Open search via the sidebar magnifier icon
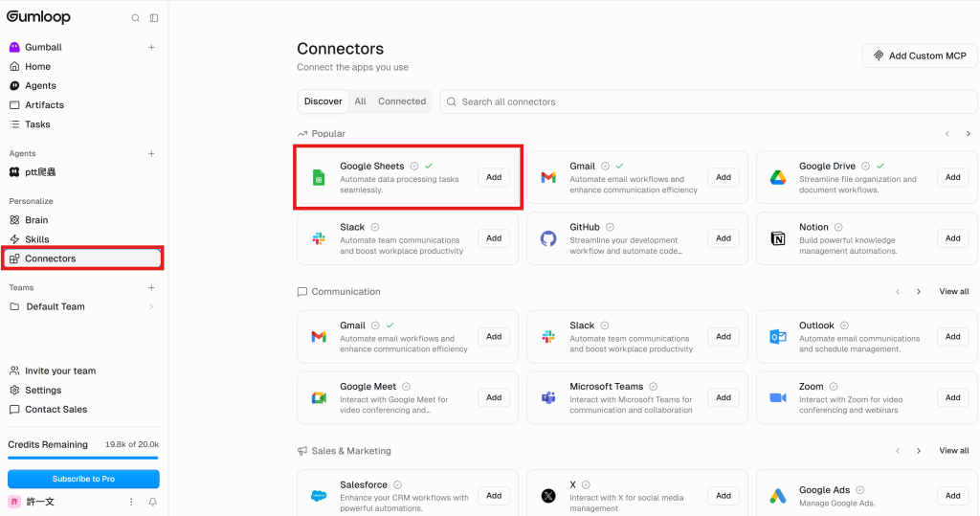This screenshot has height=516, width=980. pyautogui.click(x=135, y=18)
